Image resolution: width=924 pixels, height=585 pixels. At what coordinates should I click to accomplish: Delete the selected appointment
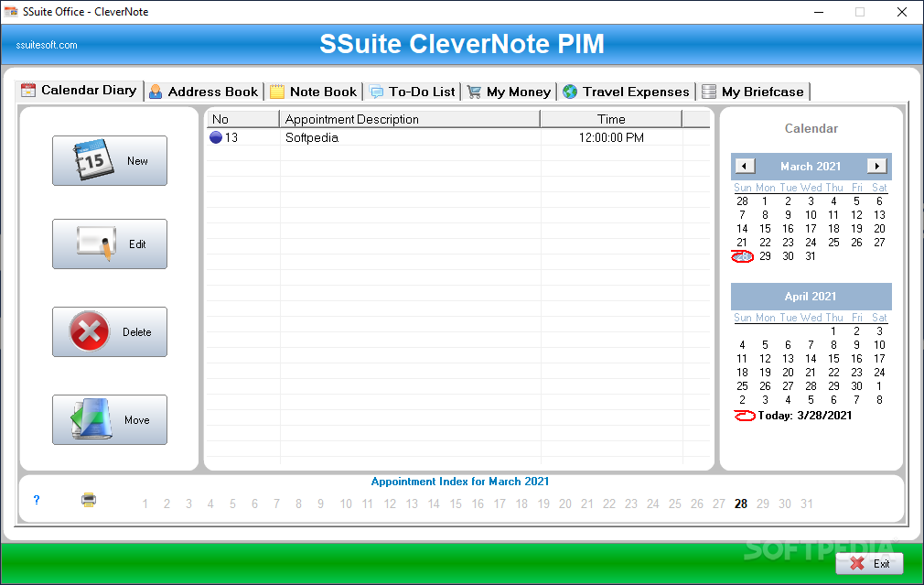point(110,332)
